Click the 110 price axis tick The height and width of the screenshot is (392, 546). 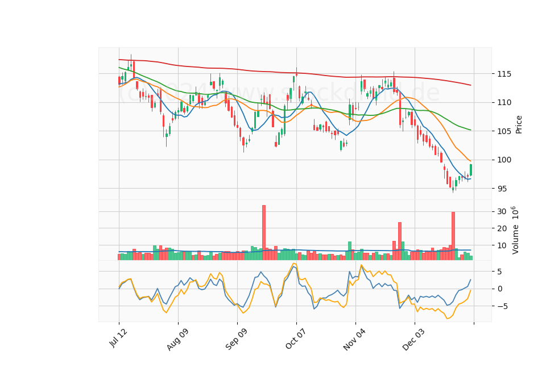[504, 102]
